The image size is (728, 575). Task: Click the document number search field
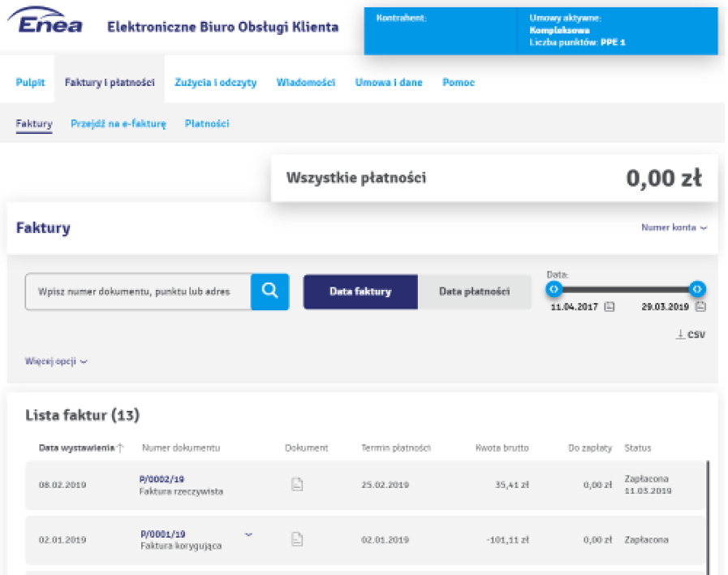pos(138,292)
